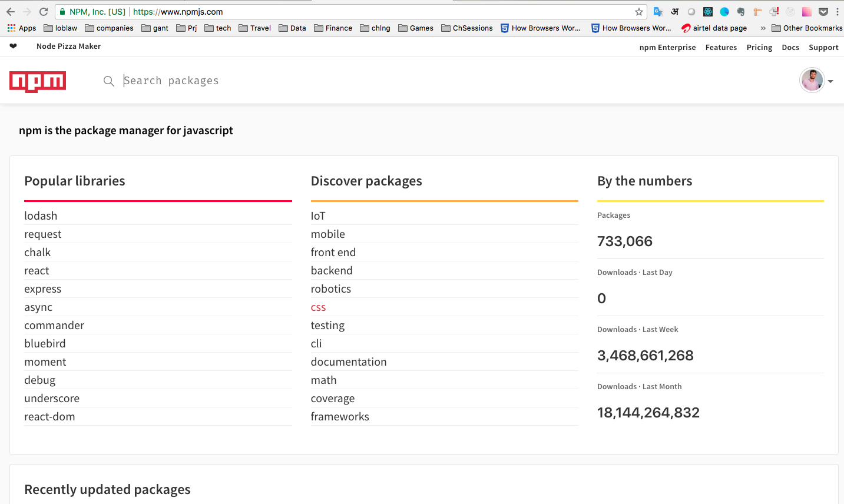Browse the frameworks discover category
Image resolution: width=844 pixels, height=504 pixels.
click(340, 417)
